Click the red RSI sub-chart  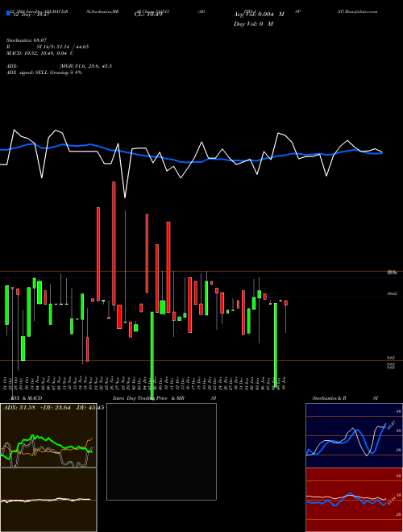[354, 500]
